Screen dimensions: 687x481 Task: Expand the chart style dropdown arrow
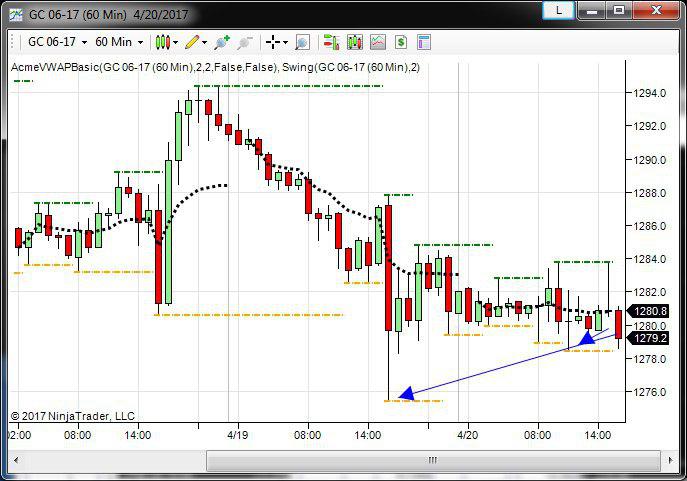(175, 42)
